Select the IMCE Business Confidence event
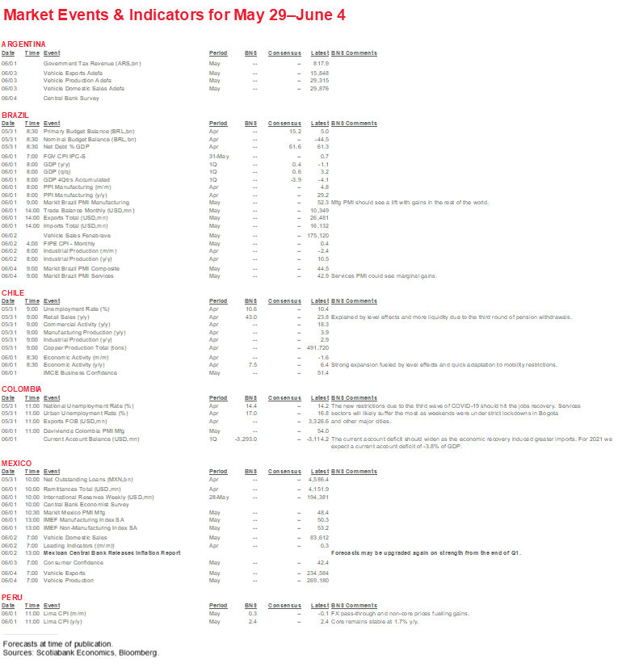This screenshot has height=672, width=618. pos(78,372)
